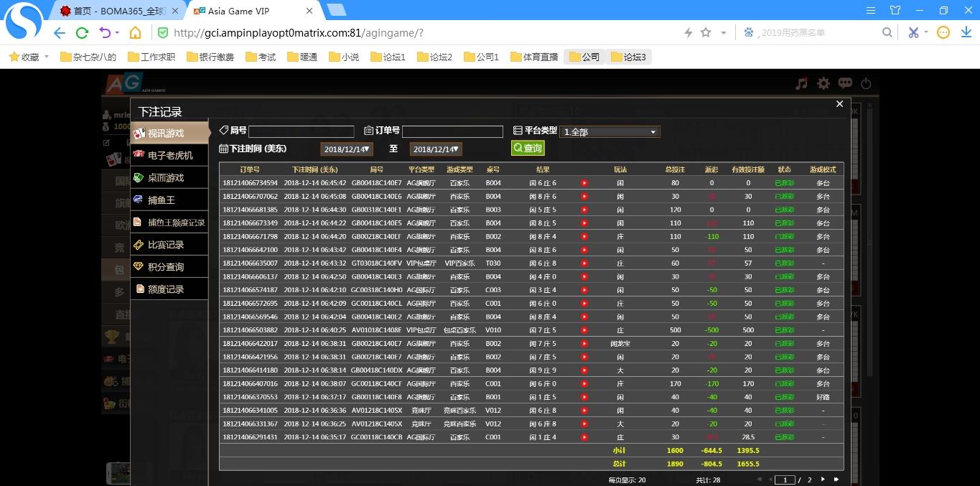Click the 局号 input field
Viewport: 980px width, 486px height.
point(302,131)
